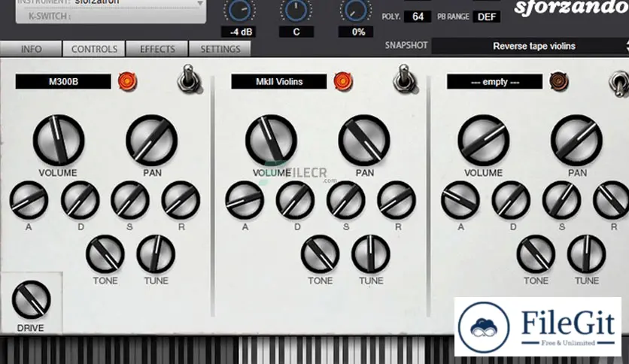629x364 pixels.
Task: Switch to the EFFECTS tab
Action: point(157,49)
